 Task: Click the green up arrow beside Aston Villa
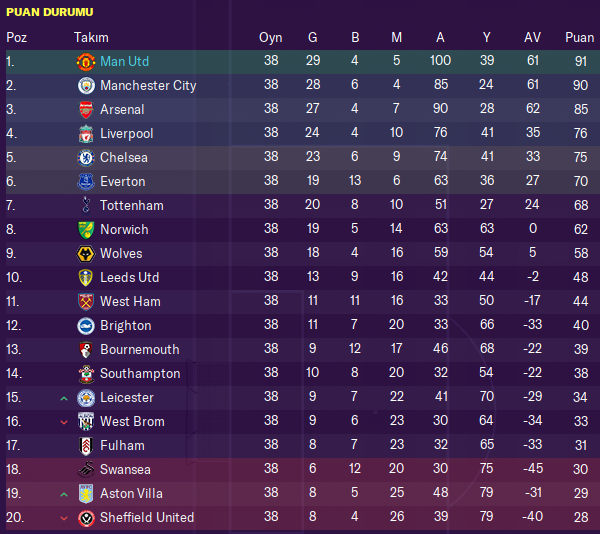pos(64,494)
